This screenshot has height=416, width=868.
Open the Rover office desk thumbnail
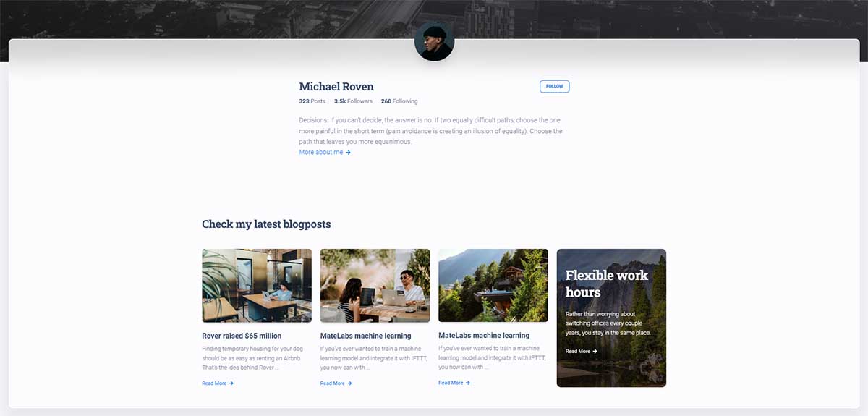257,286
